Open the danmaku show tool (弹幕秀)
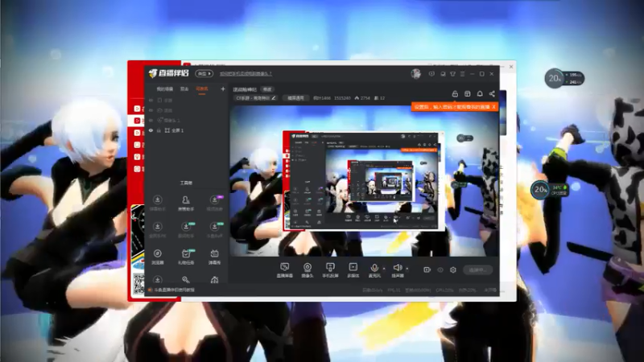This screenshot has height=362, width=644. click(214, 257)
